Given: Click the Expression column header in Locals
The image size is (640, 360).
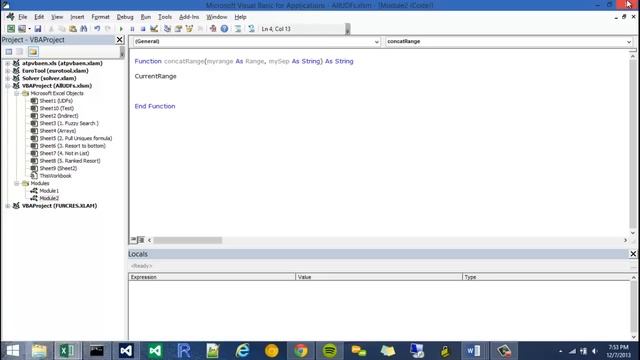Looking at the screenshot, I should [212, 277].
